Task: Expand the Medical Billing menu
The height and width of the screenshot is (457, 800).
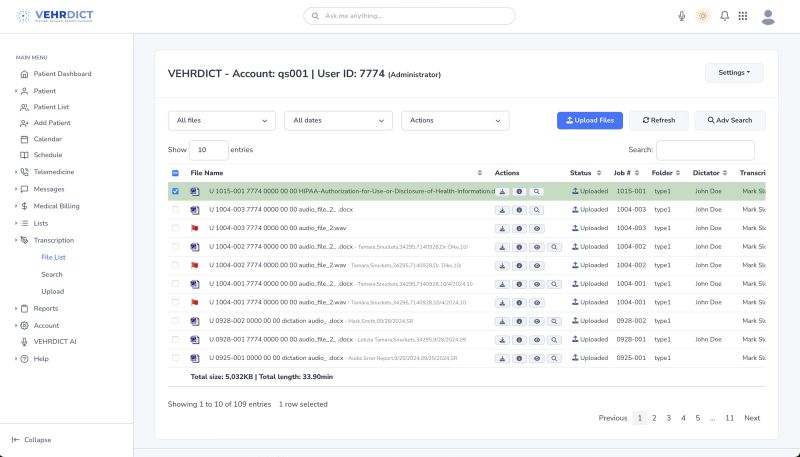Action: 16,206
